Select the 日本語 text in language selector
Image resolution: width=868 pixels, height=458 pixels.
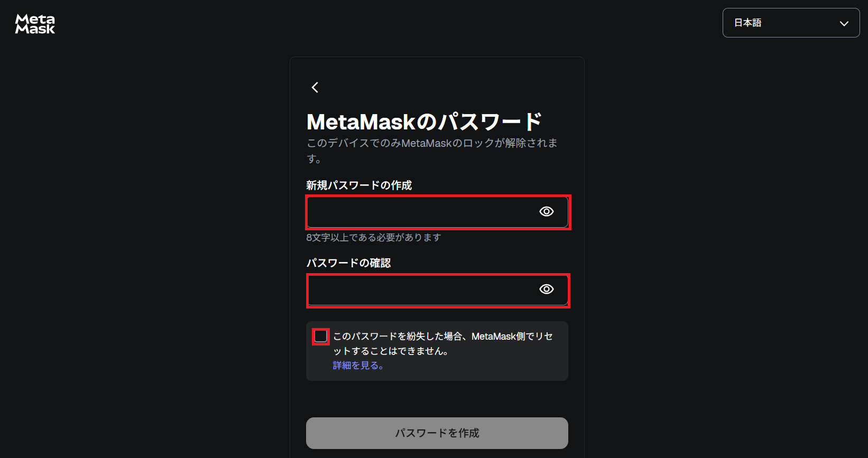tap(747, 23)
